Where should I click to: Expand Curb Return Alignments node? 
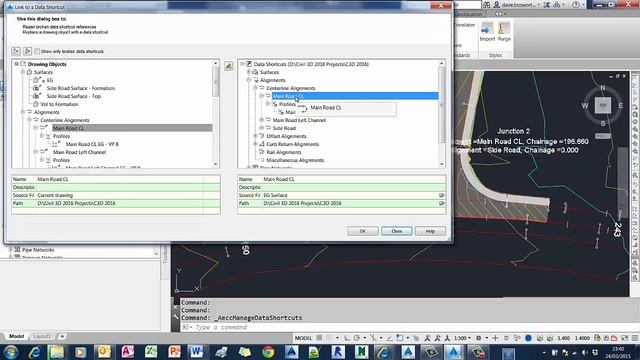pyautogui.click(x=255, y=144)
